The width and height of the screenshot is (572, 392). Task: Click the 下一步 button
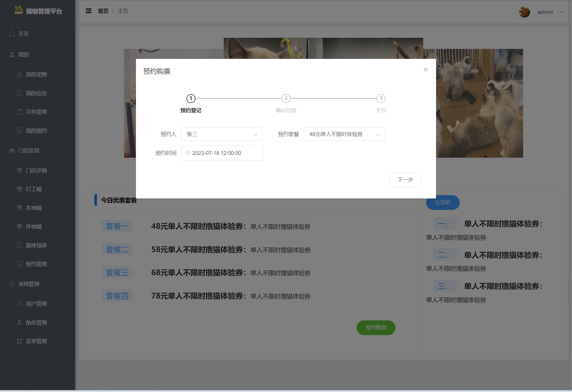click(x=405, y=180)
